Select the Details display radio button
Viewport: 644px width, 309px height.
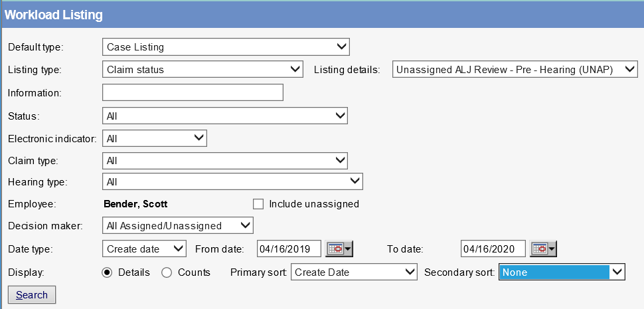click(x=106, y=272)
